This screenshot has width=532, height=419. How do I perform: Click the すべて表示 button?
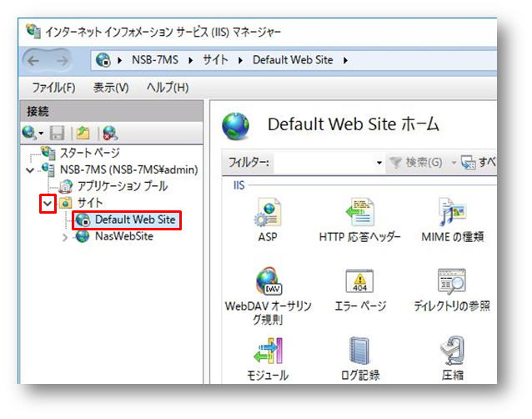pos(479,163)
